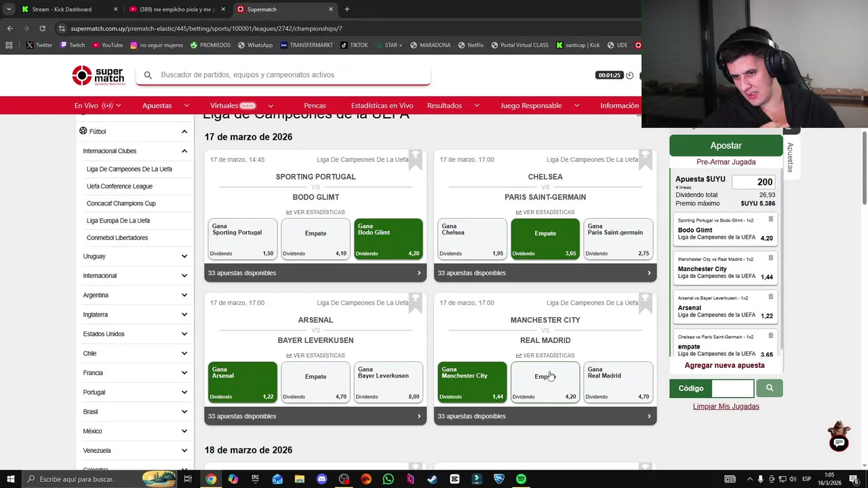The height and width of the screenshot is (488, 868).
Task: Open Discord from the taskbar
Action: click(321, 479)
